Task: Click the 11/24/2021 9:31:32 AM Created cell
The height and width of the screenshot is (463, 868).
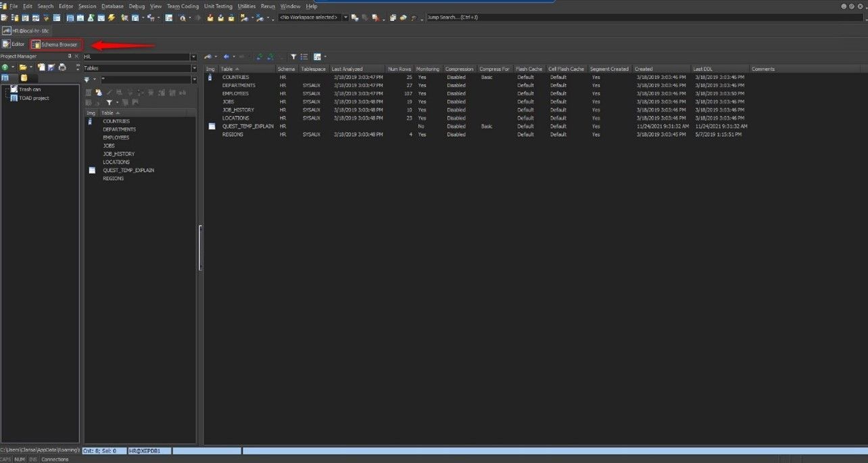Action: (x=662, y=126)
